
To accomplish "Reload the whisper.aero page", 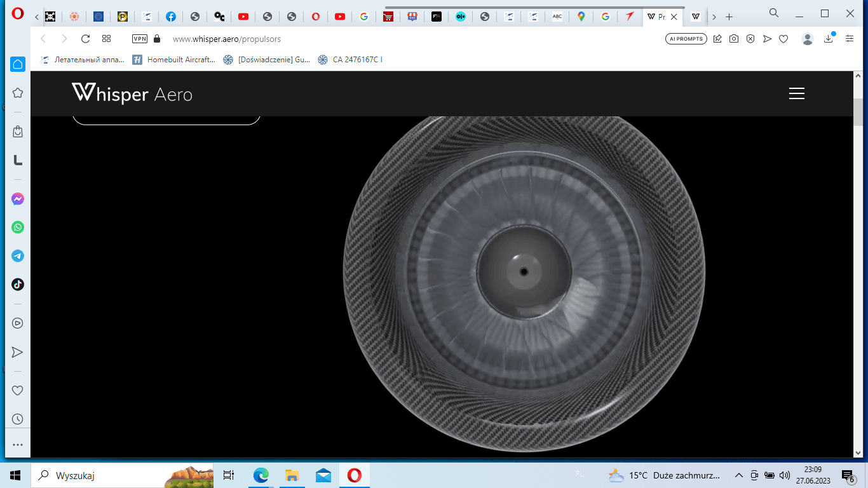I will pos(85,39).
